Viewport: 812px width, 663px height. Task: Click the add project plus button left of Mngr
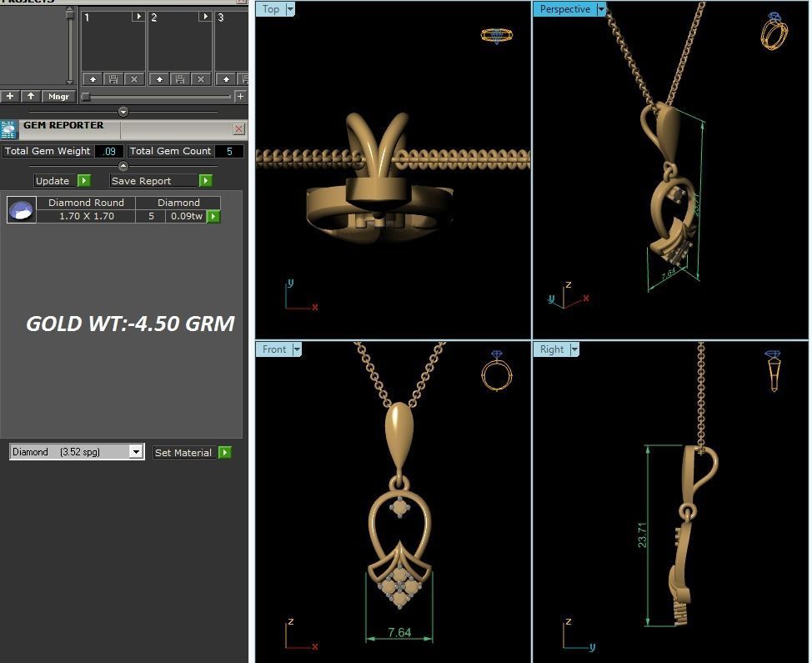pyautogui.click(x=10, y=97)
